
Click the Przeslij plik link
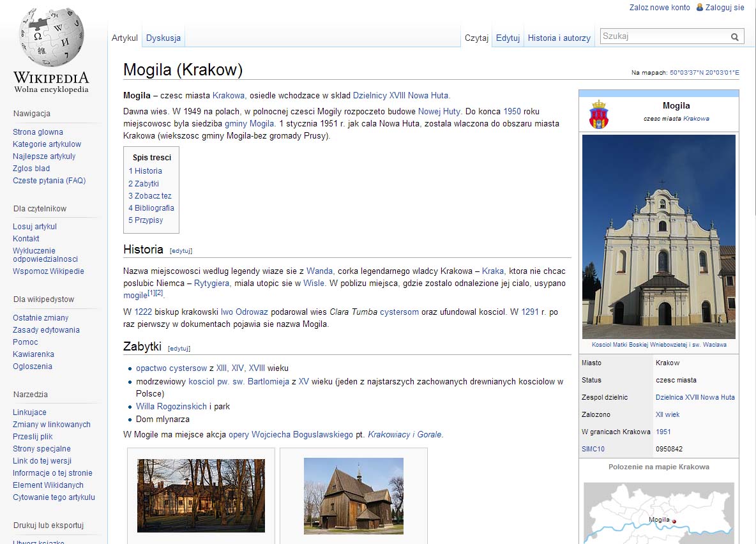tap(33, 437)
